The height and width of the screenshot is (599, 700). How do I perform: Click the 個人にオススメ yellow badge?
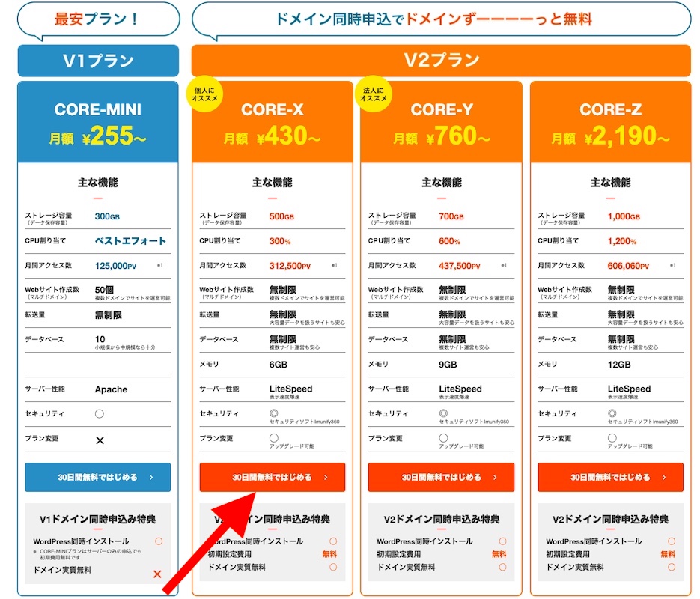click(204, 94)
